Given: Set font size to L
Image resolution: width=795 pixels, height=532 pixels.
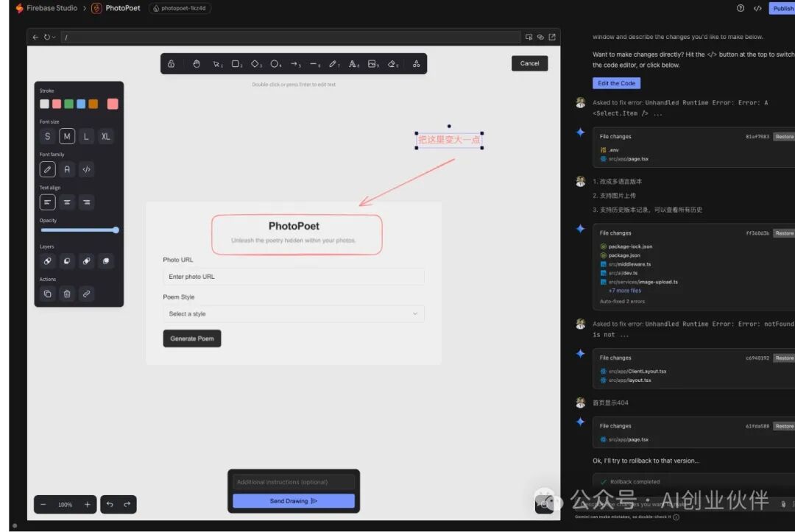Looking at the screenshot, I should pyautogui.click(x=86, y=136).
